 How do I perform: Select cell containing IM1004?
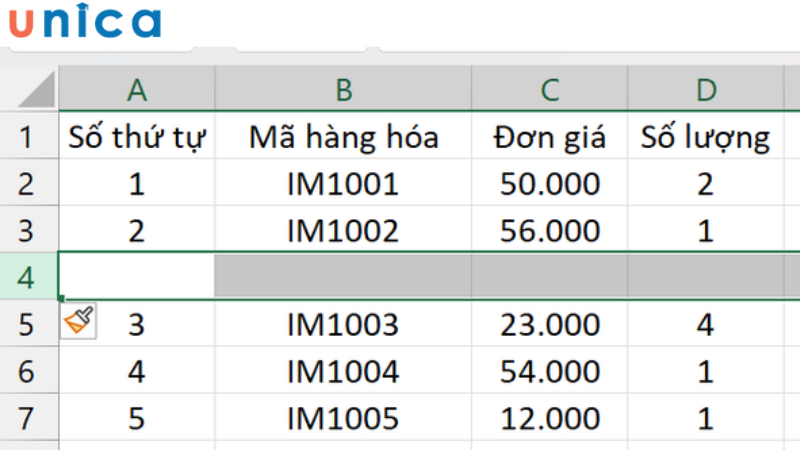click(343, 370)
